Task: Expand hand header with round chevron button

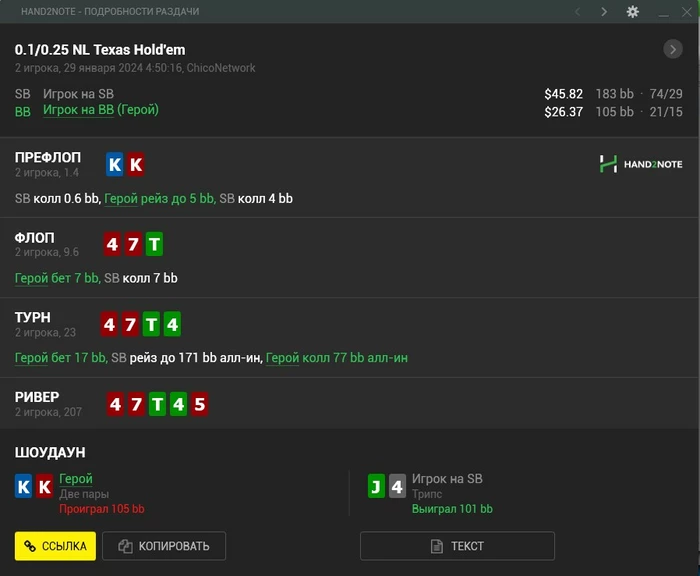Action: pos(673,49)
